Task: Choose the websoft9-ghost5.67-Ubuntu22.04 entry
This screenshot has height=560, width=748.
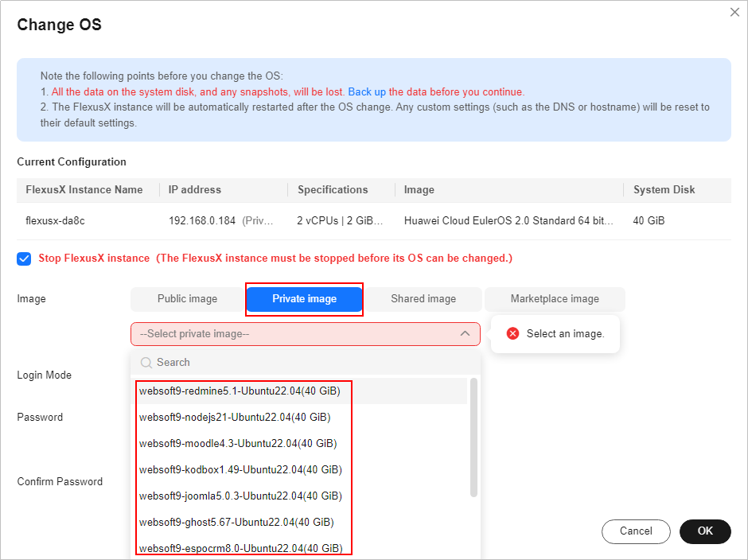Action: tap(236, 522)
